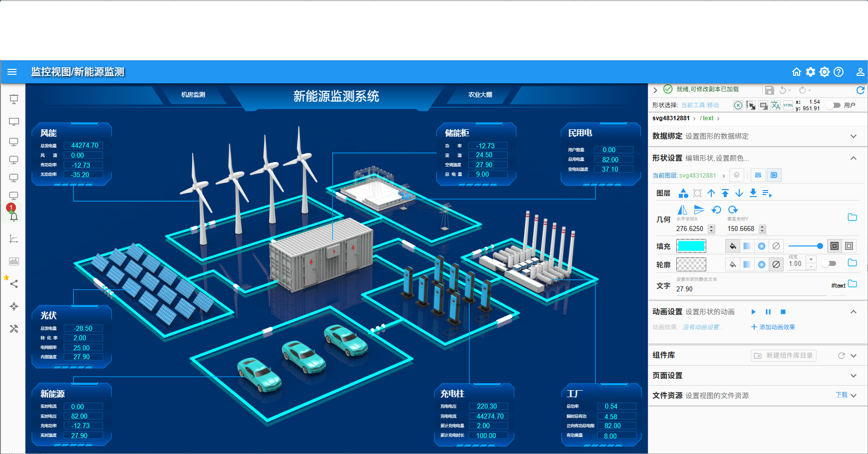Click the HTML tool icon
Image resolution: width=868 pixels, height=454 pixels.
788,105
